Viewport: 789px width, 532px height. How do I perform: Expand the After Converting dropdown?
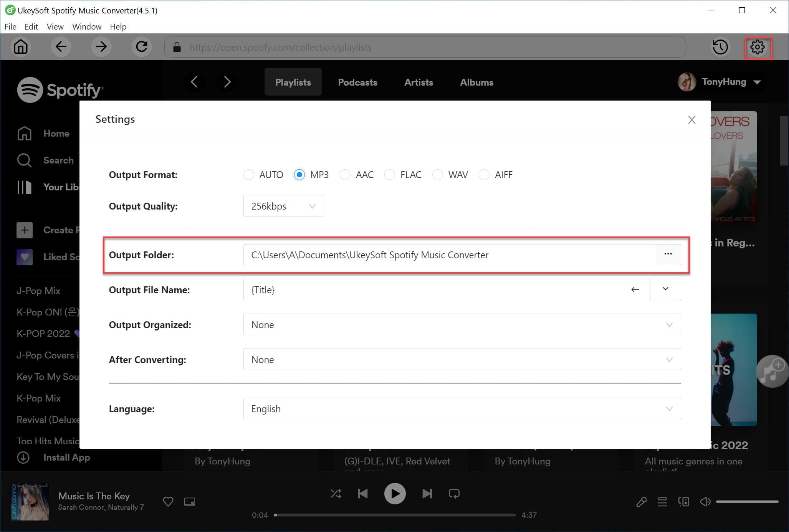click(669, 359)
